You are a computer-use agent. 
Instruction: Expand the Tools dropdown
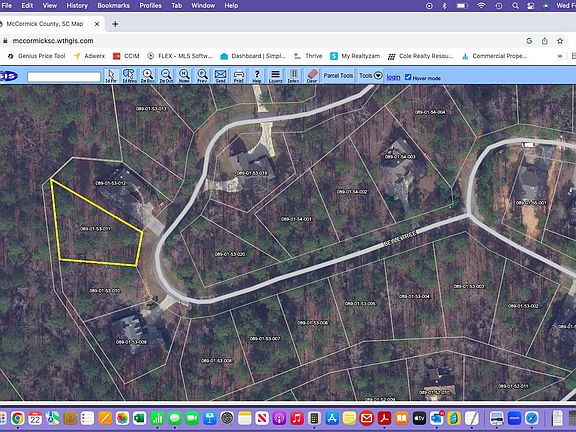(x=371, y=76)
